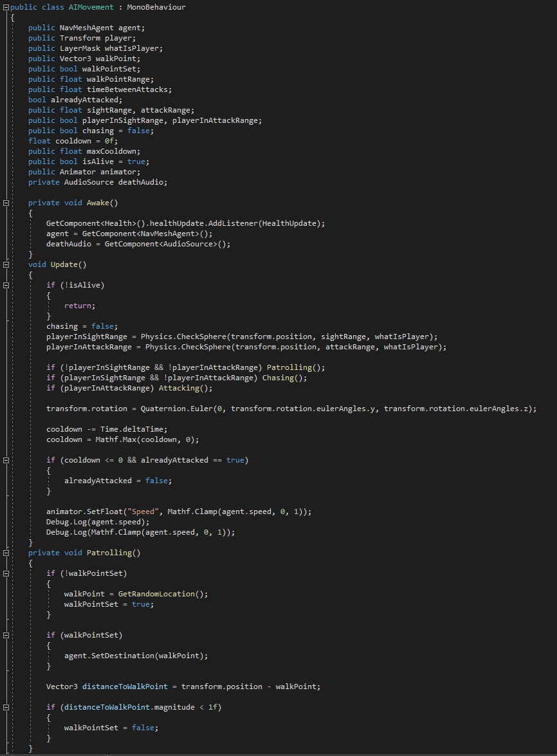This screenshot has width=557, height=756.
Task: Fold the if (!walkPointSet) block
Action: point(6,573)
